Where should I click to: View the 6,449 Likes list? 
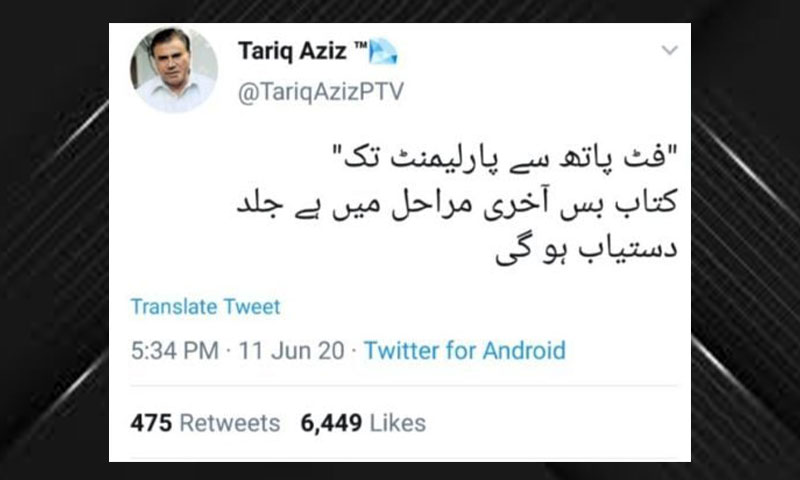click(x=363, y=423)
